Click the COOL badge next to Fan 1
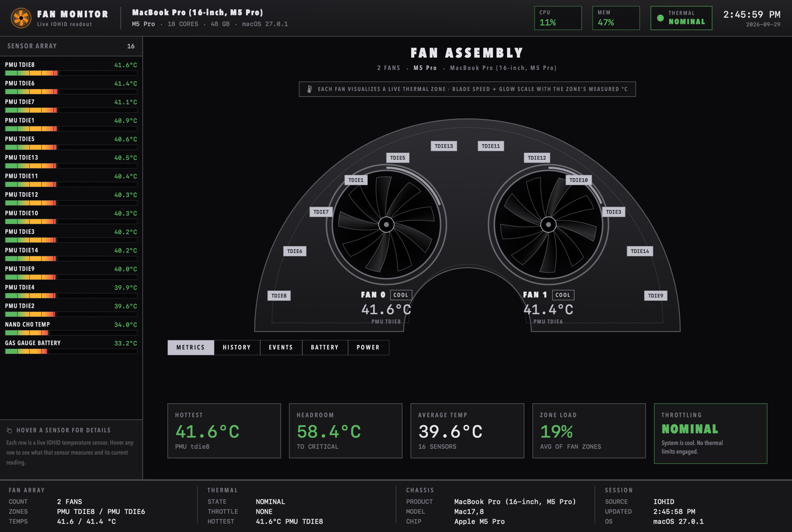Viewport: 792px width, 532px height. pos(563,295)
